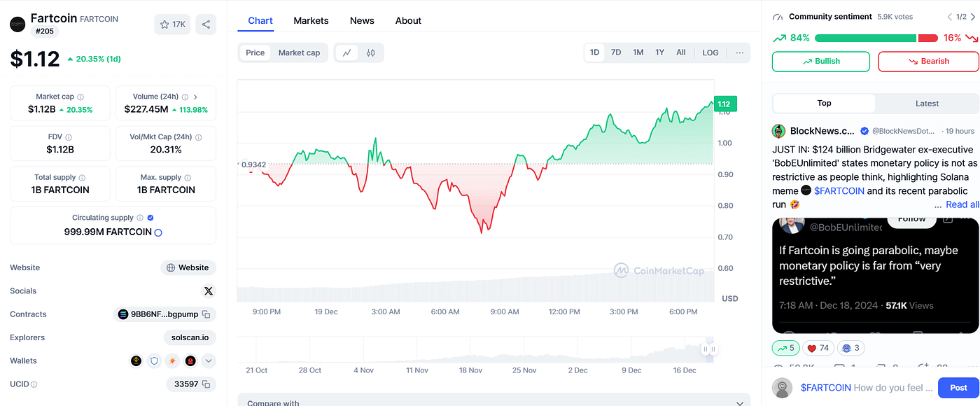Click the Circulating supply info icon
The image size is (980, 406).
click(140, 218)
